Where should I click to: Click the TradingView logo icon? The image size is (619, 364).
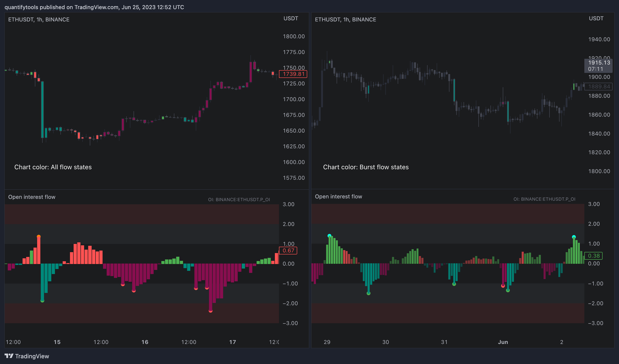(9, 356)
